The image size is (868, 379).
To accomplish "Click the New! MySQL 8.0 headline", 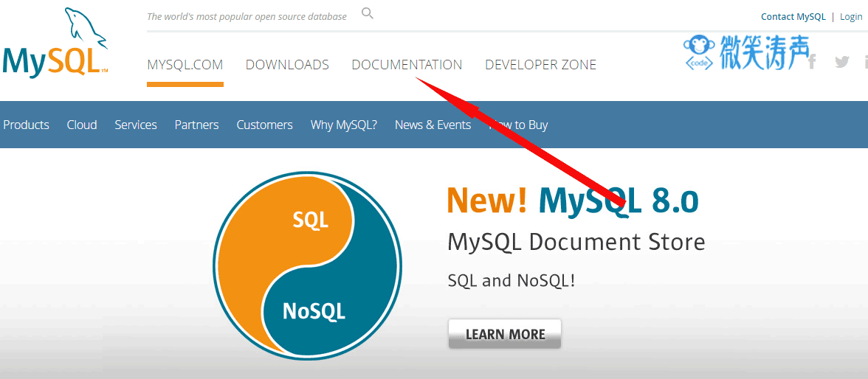I will click(573, 201).
